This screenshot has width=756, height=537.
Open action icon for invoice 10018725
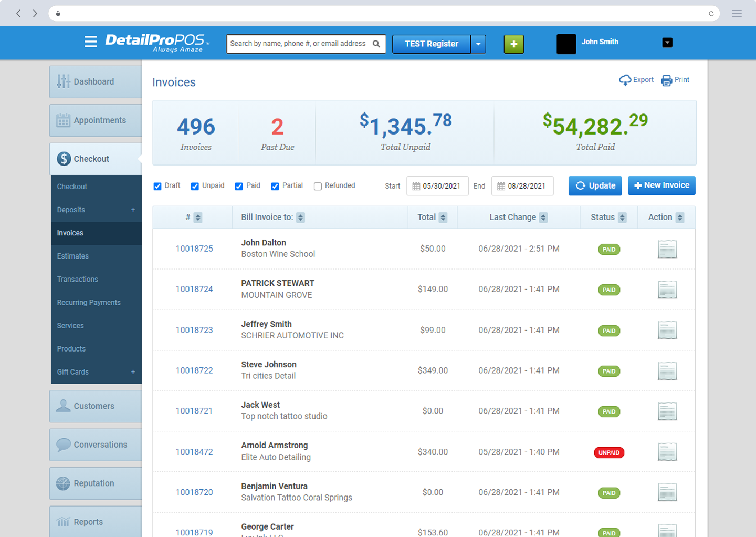pyautogui.click(x=667, y=249)
